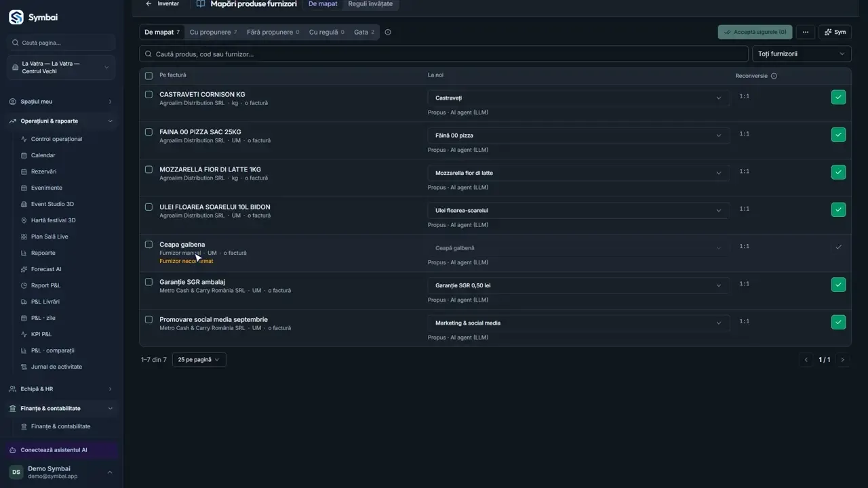
Task: Expand the La Vatra location selector
Action: click(62, 68)
